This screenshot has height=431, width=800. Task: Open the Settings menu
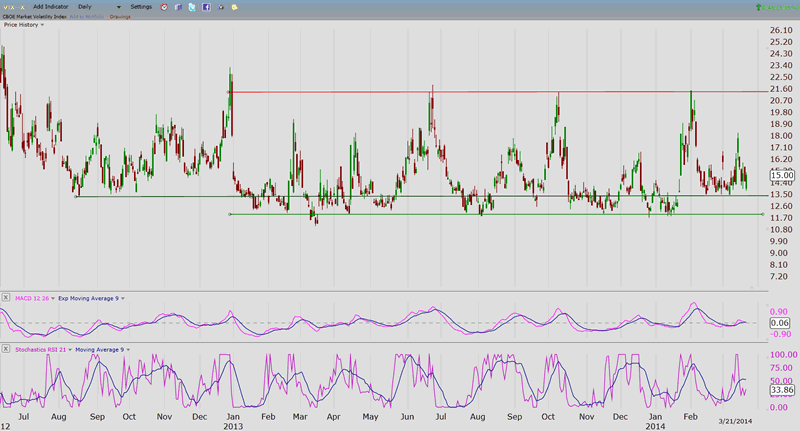pos(141,6)
